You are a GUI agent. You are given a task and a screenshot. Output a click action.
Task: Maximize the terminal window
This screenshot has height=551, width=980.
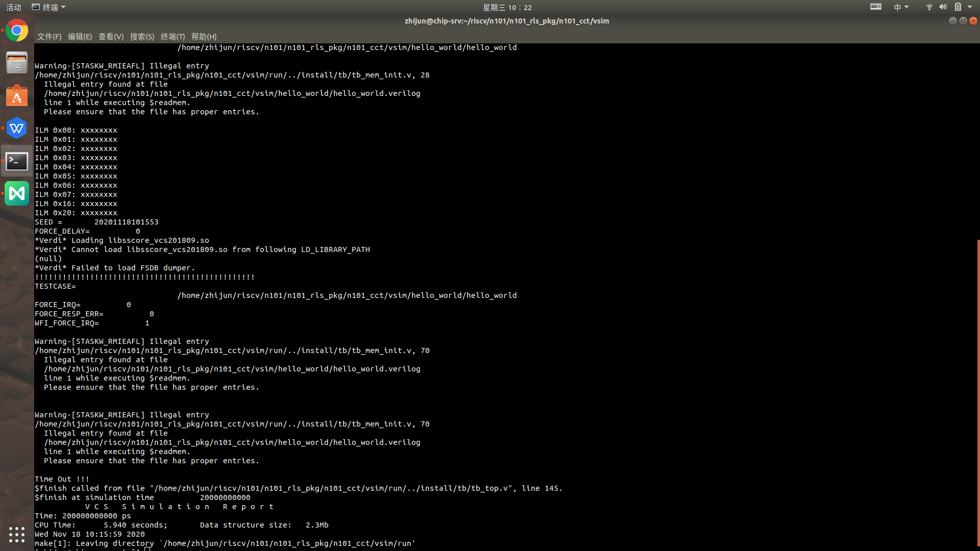click(963, 21)
